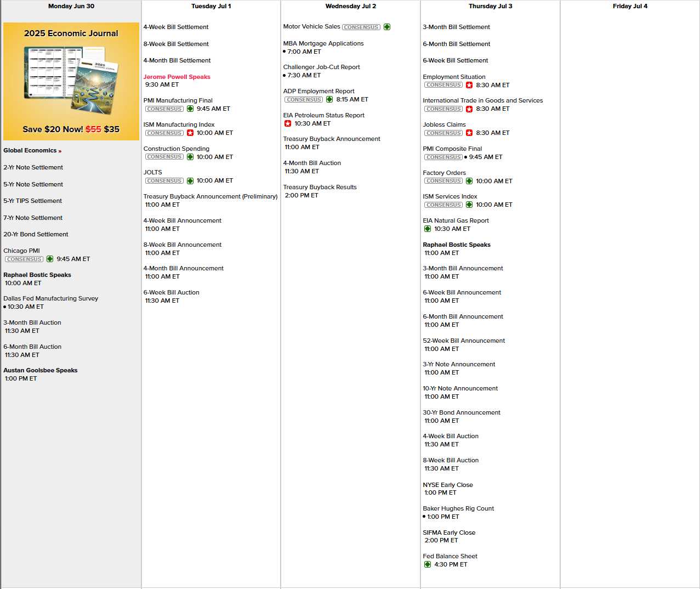Click the red star icon beside Jobless Claims
The width and height of the screenshot is (700, 589).
click(x=469, y=133)
